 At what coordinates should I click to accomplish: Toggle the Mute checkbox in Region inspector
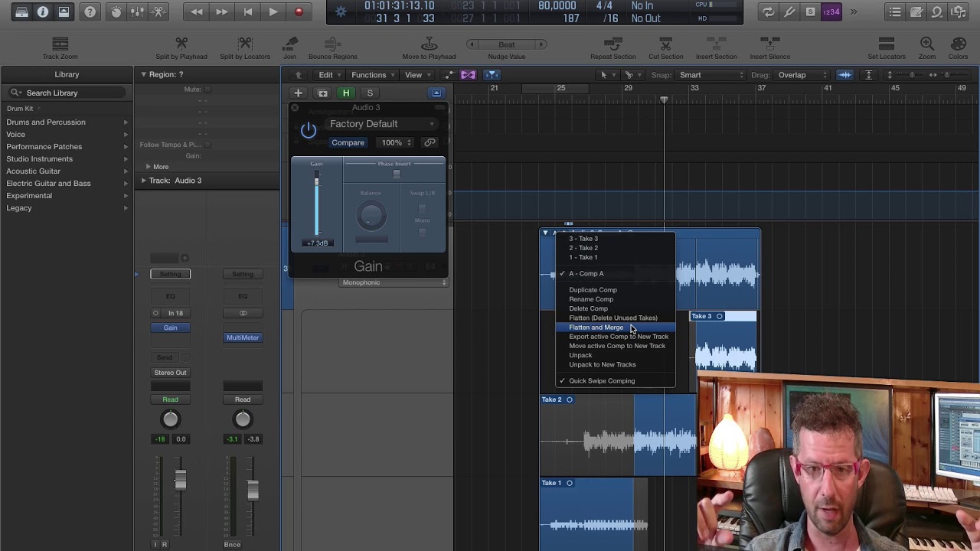click(207, 90)
